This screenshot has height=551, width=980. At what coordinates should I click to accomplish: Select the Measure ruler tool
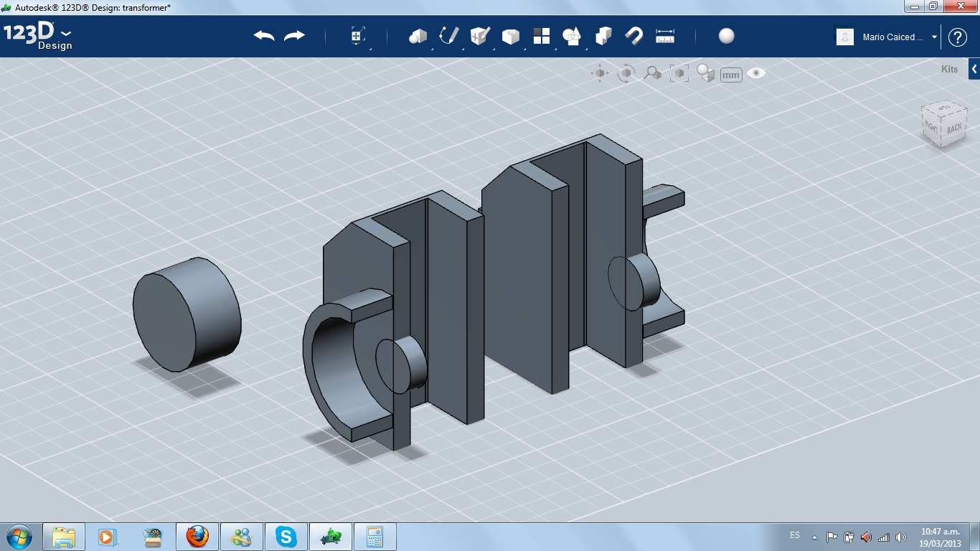tap(665, 36)
